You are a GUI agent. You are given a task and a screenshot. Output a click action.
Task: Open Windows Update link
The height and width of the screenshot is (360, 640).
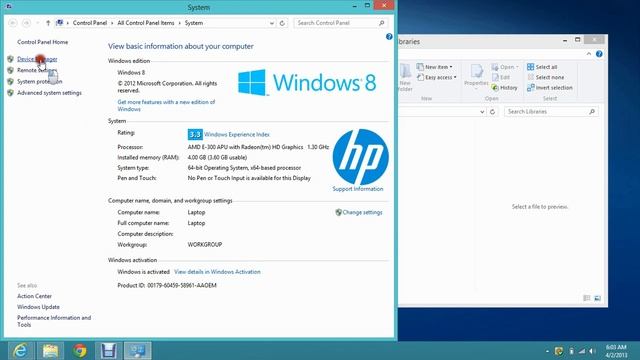tap(38, 307)
